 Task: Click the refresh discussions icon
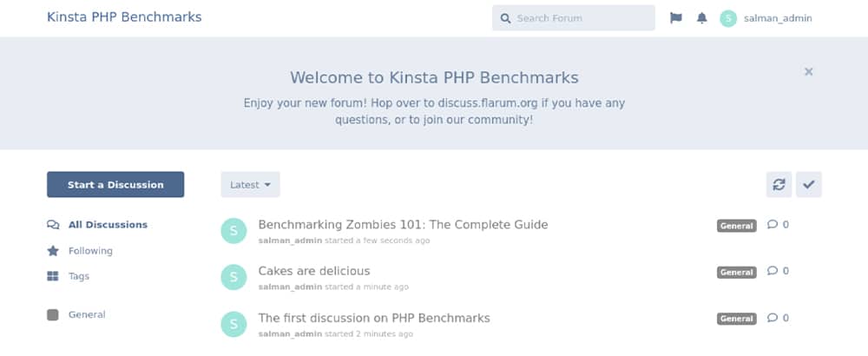[779, 184]
